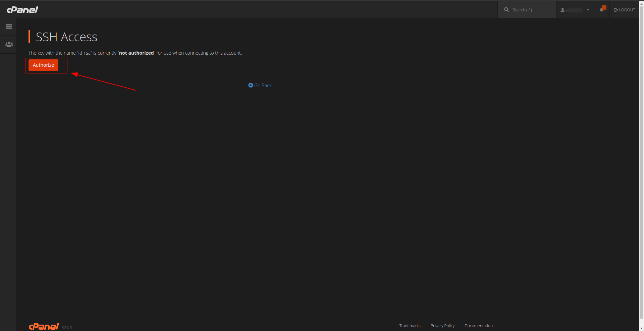Viewport: 644px width, 331px height.
Task: Click the vertical scrollbar track
Action: coord(641,322)
